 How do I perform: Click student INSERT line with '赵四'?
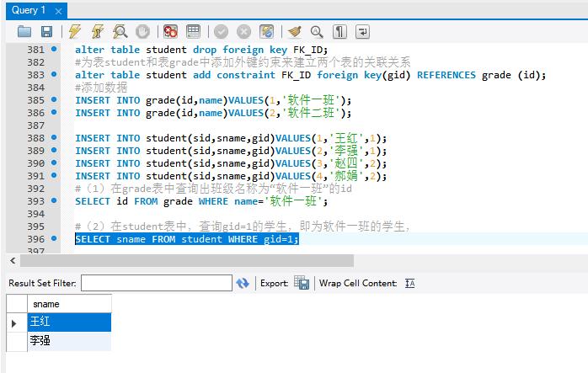pyautogui.click(x=231, y=163)
